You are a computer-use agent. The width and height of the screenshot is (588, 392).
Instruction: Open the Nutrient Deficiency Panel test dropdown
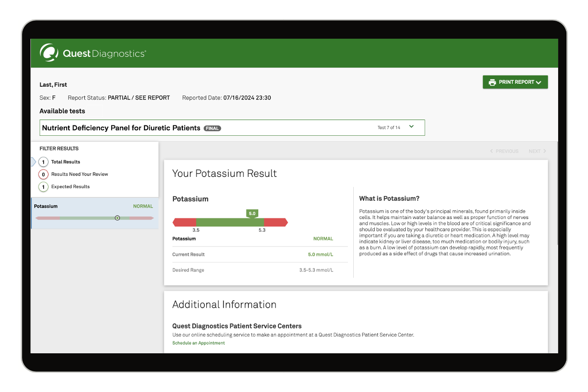coord(232,128)
